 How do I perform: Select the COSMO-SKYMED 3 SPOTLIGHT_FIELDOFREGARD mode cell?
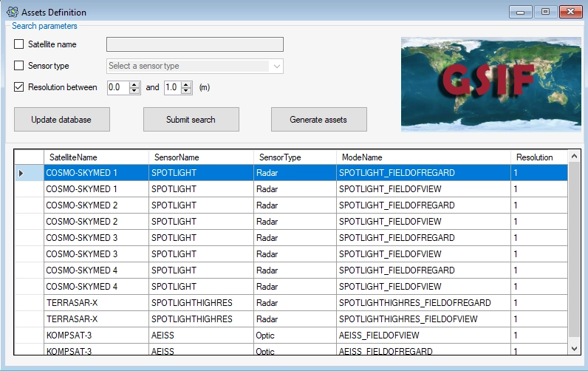(424, 238)
